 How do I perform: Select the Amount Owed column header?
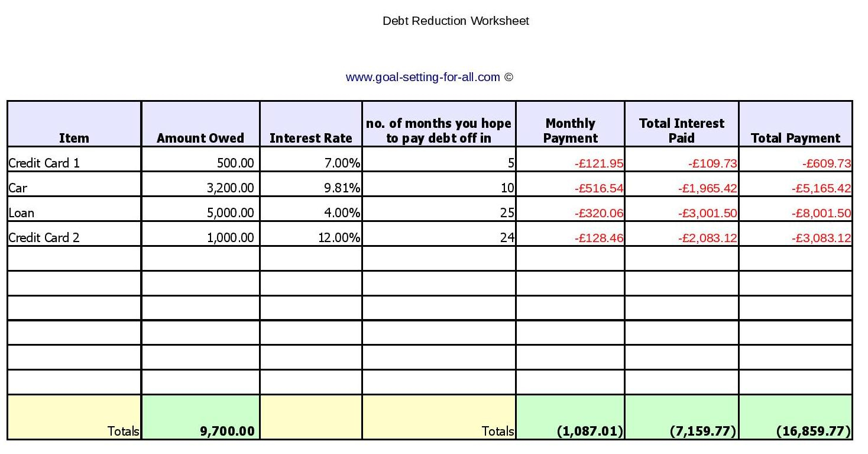pyautogui.click(x=200, y=138)
